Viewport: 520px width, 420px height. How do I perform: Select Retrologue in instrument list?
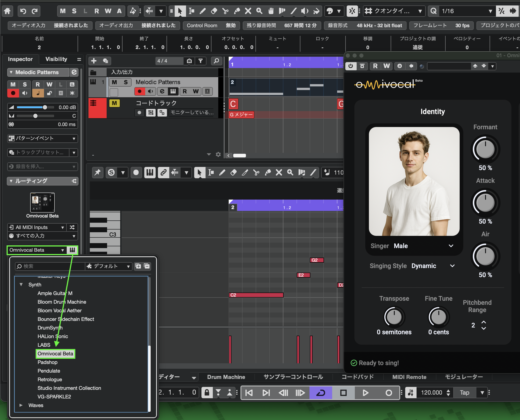[50, 379]
